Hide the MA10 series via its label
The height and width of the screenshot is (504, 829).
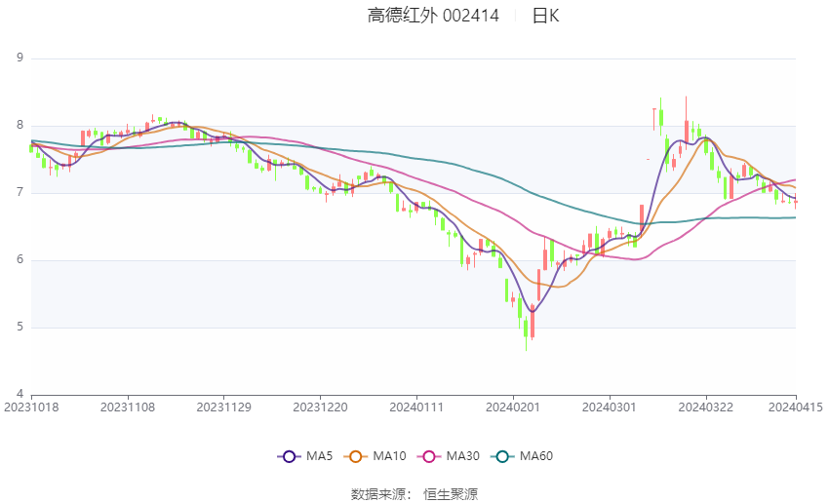pyautogui.click(x=390, y=456)
